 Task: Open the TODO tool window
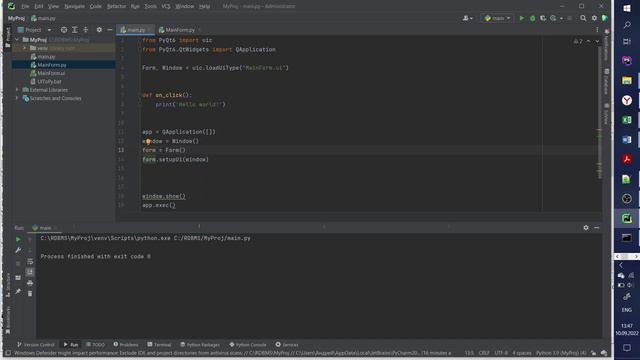click(95, 345)
